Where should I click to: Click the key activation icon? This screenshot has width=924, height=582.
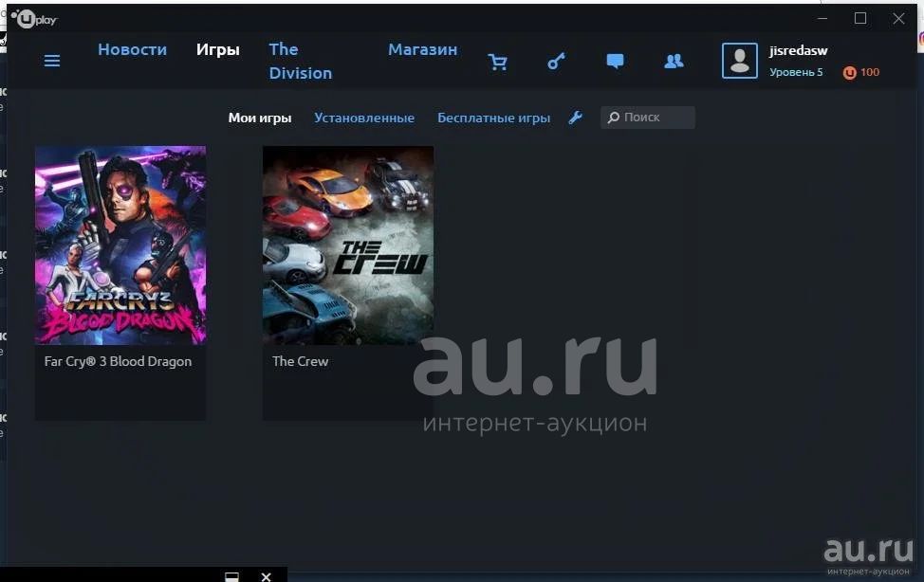coord(556,62)
